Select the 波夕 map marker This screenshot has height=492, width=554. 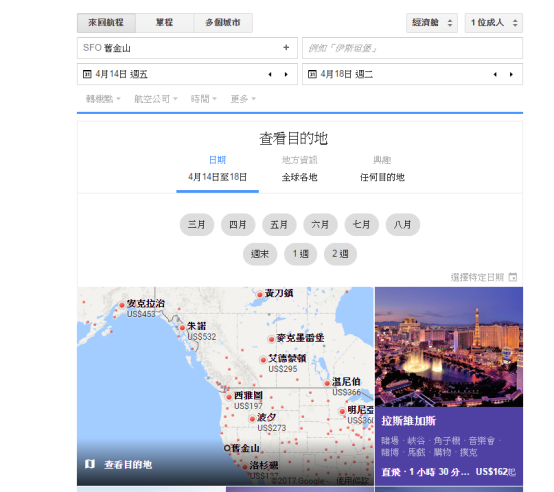(252, 419)
